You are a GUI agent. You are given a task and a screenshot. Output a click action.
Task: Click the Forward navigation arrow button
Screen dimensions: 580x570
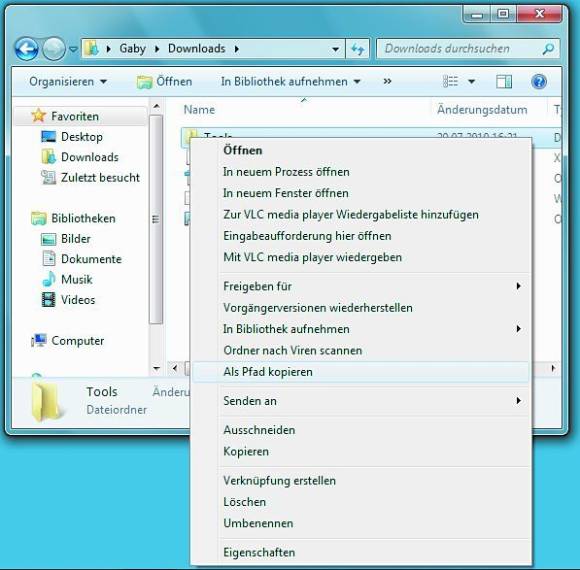[x=54, y=49]
